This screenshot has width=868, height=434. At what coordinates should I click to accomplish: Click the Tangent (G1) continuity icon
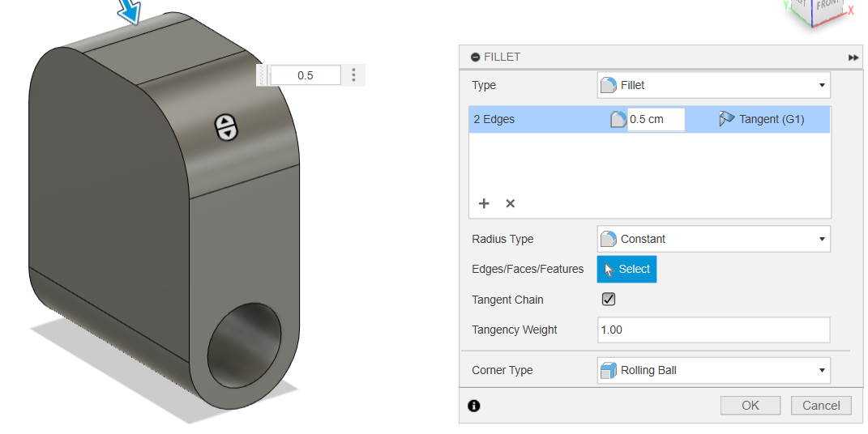tap(726, 119)
